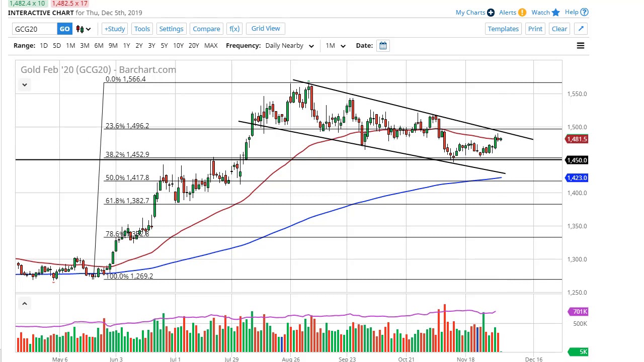Select the 20Y range
The width and height of the screenshot is (644, 362).
pyautogui.click(x=194, y=46)
